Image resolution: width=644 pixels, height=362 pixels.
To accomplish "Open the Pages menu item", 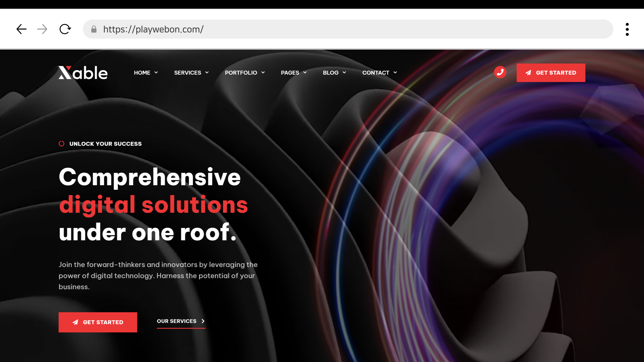I will (x=290, y=73).
